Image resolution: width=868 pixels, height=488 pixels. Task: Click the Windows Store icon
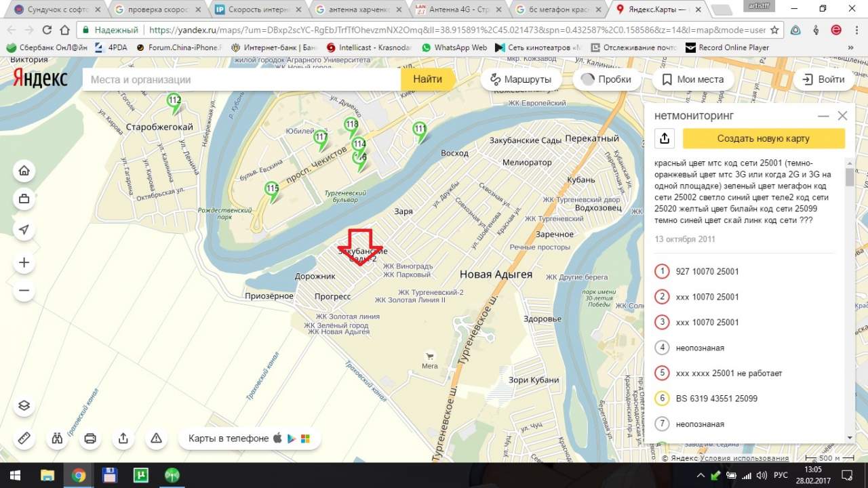click(305, 439)
